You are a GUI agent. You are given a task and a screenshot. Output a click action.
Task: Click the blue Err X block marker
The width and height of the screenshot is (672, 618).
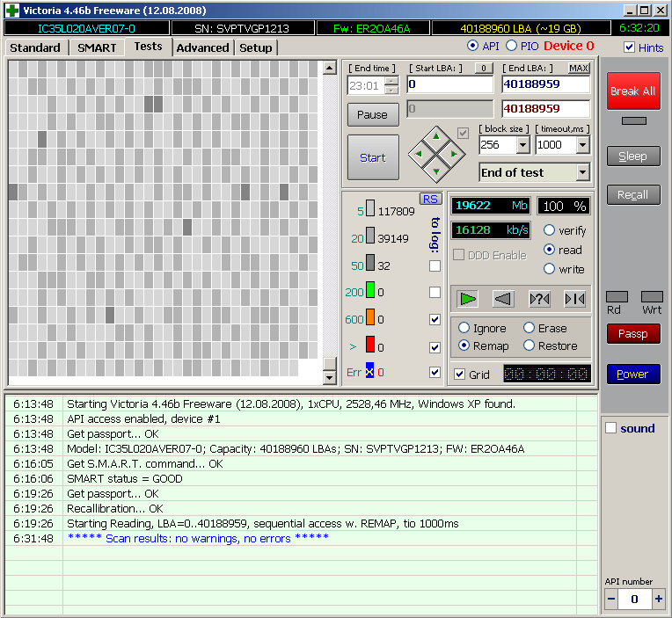tap(369, 370)
